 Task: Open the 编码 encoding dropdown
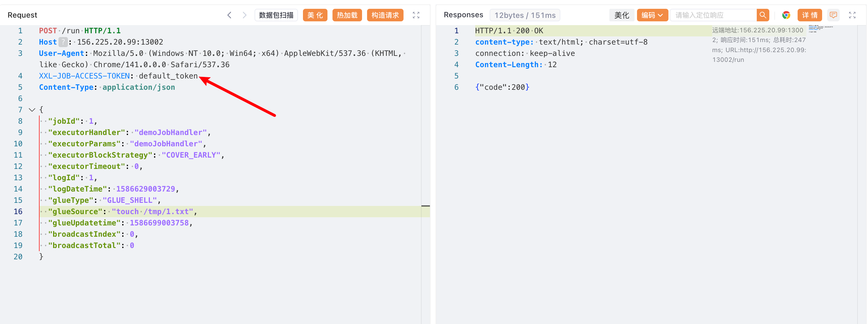tap(652, 15)
